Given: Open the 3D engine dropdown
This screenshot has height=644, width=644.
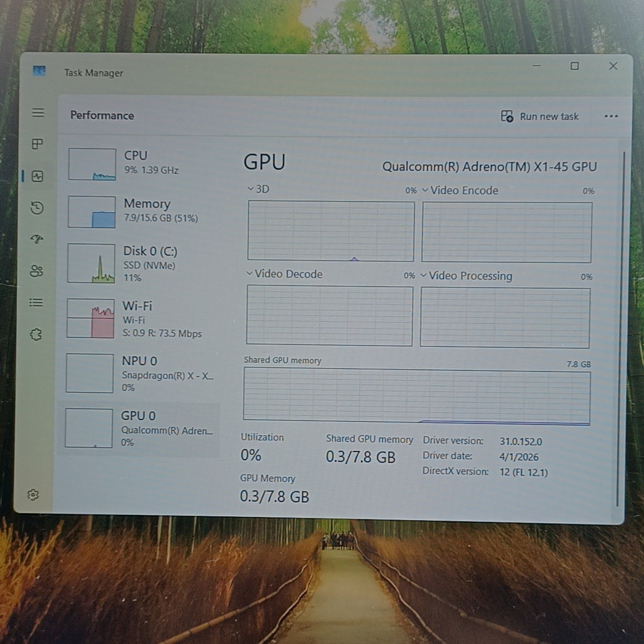Looking at the screenshot, I should pyautogui.click(x=258, y=189).
